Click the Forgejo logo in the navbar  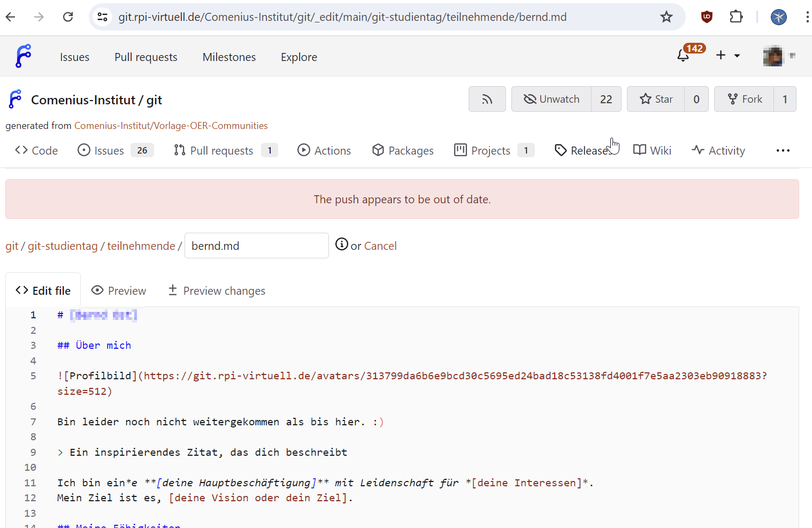24,56
